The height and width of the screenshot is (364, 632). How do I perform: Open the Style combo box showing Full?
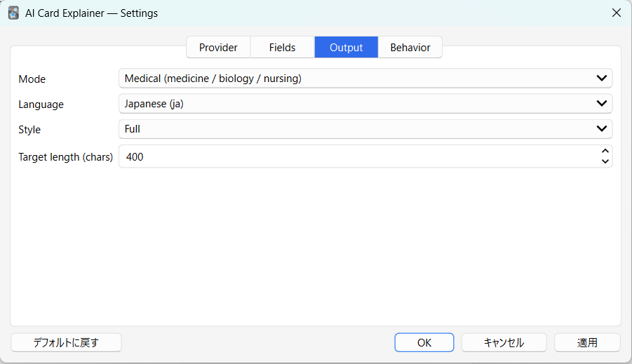click(x=351, y=129)
